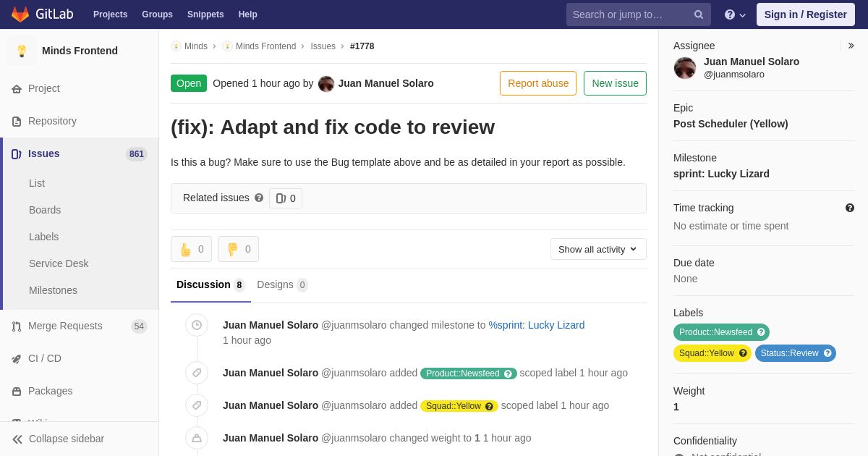Open CI / CD rocket icon section
This screenshot has height=456, width=868.
(17, 358)
